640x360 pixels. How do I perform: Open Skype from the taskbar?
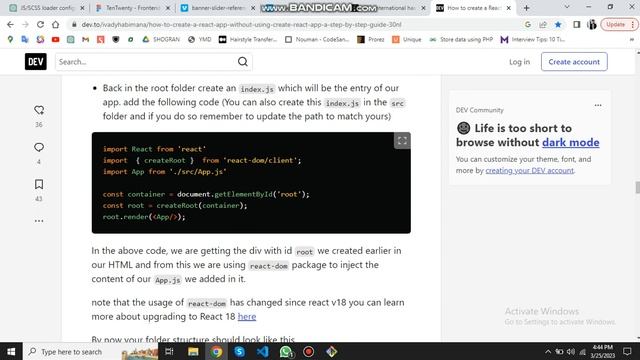[240, 351]
